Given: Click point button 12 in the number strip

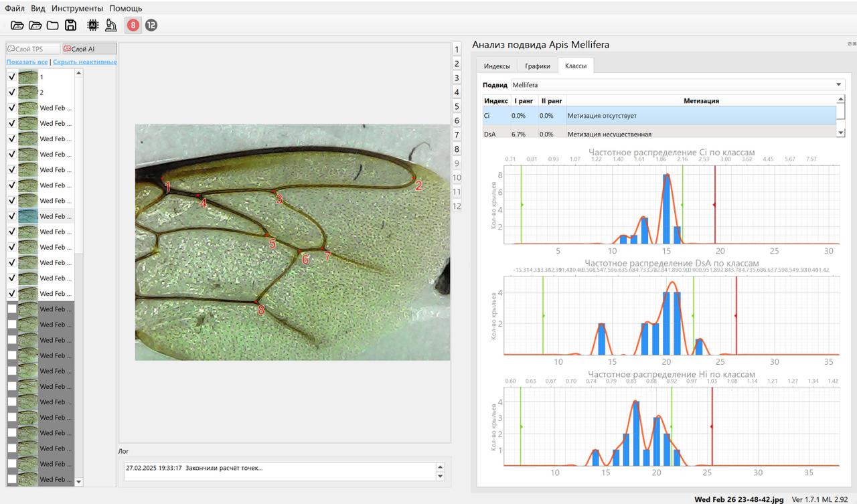Looking at the screenshot, I should 457,206.
